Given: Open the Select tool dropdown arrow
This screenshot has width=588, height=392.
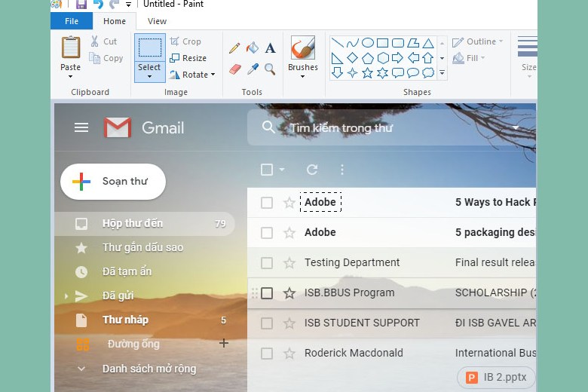Looking at the screenshot, I should 149,77.
